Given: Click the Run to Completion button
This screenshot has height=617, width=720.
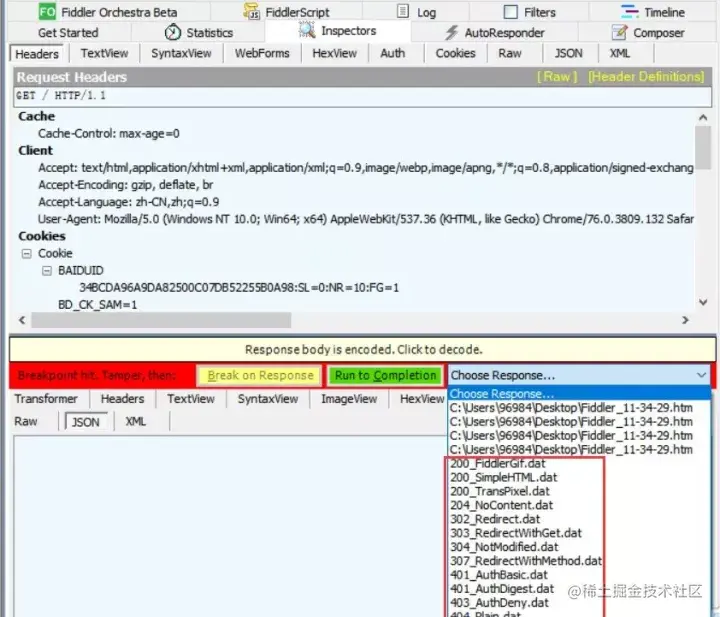Looking at the screenshot, I should coord(385,376).
